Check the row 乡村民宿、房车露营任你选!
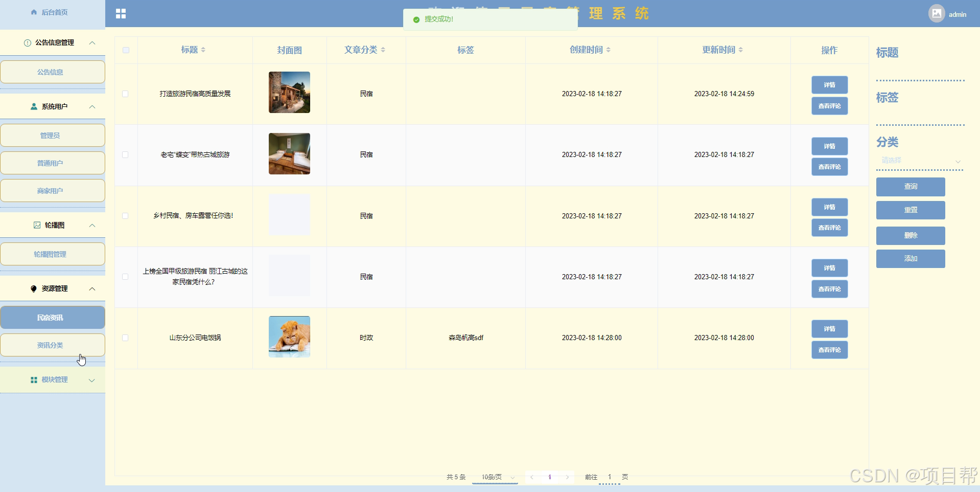The image size is (980, 492). 125,216
